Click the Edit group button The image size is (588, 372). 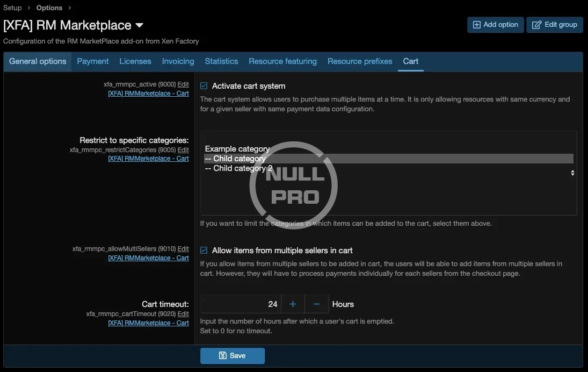coord(554,25)
